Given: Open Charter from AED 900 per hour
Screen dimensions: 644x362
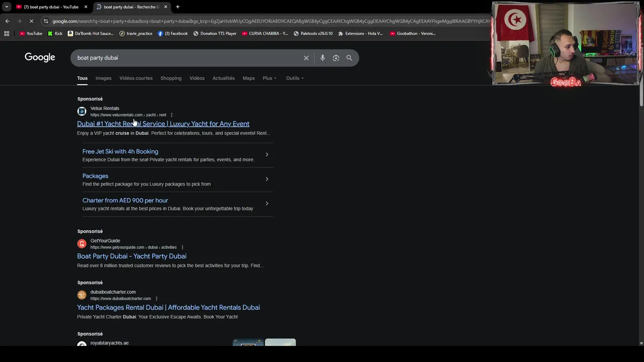Looking at the screenshot, I should click(125, 200).
